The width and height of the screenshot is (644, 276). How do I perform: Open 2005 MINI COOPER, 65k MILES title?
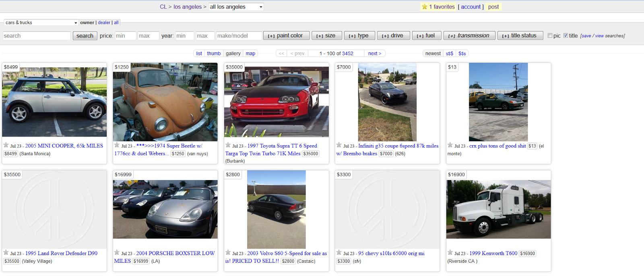[x=64, y=146]
